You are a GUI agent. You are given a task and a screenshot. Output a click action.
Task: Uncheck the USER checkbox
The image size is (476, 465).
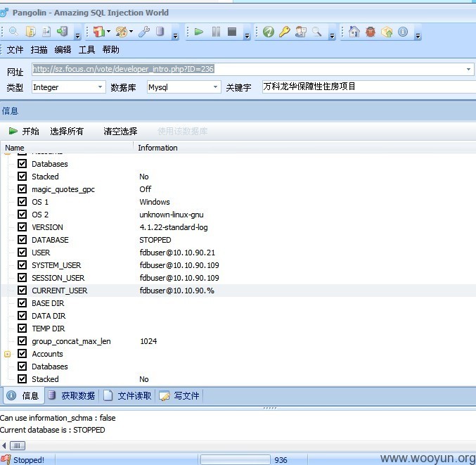click(x=22, y=253)
